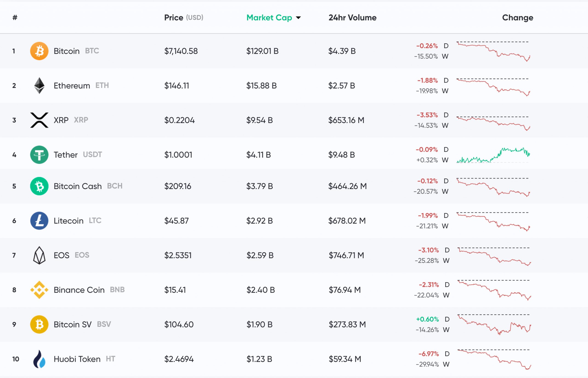
Task: Click the blue Litecoin logo icon
Action: [39, 221]
